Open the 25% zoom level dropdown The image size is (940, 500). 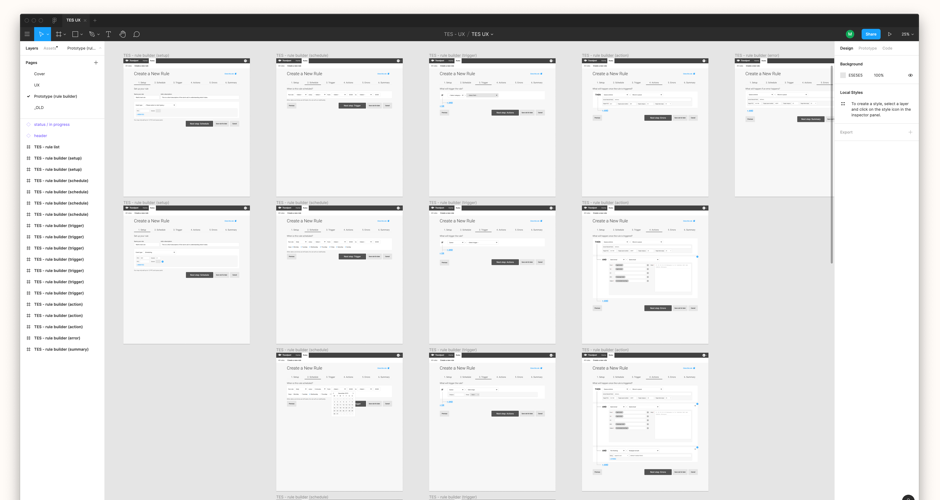pyautogui.click(x=907, y=34)
